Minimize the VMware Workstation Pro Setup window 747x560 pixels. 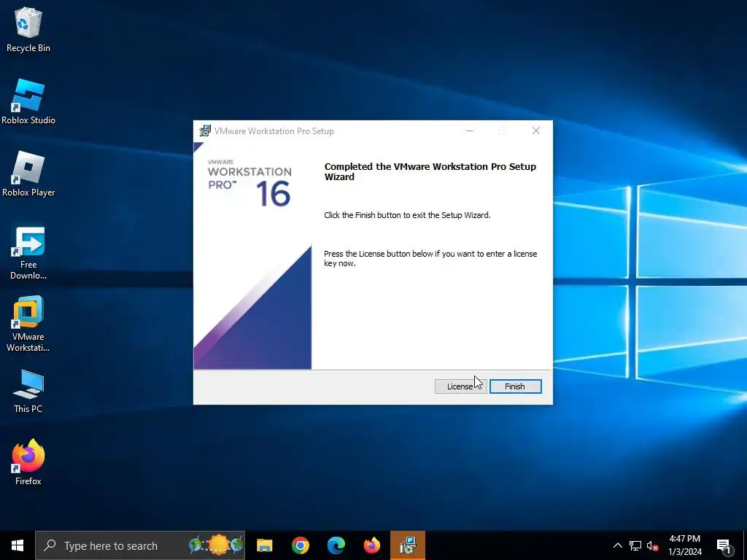(x=470, y=131)
